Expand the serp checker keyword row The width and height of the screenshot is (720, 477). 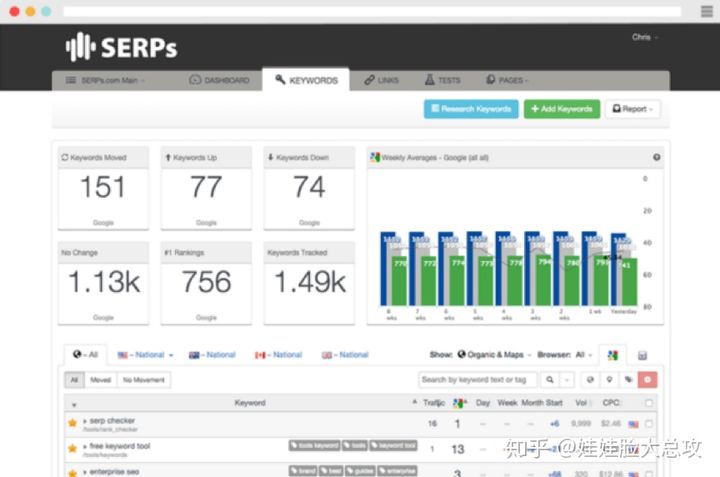tap(85, 421)
